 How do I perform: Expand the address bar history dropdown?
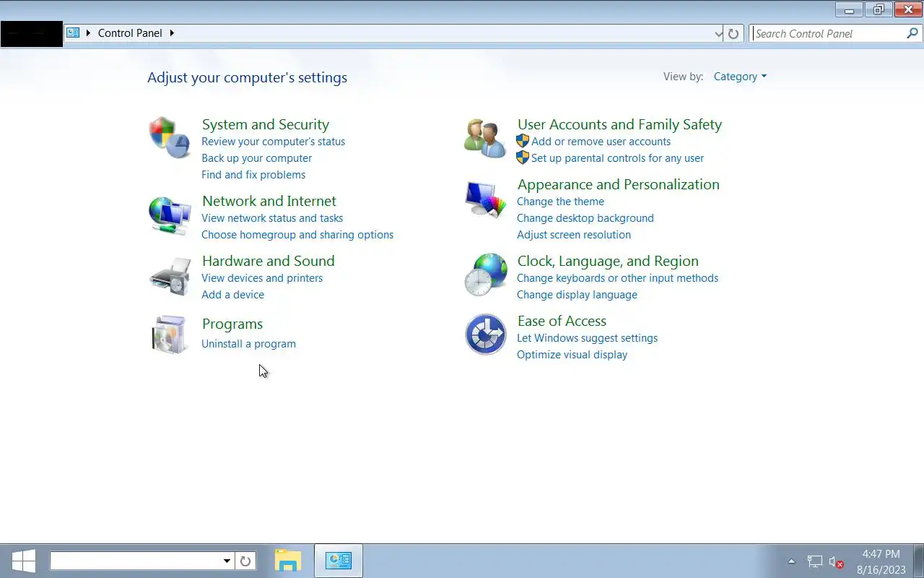click(x=718, y=33)
